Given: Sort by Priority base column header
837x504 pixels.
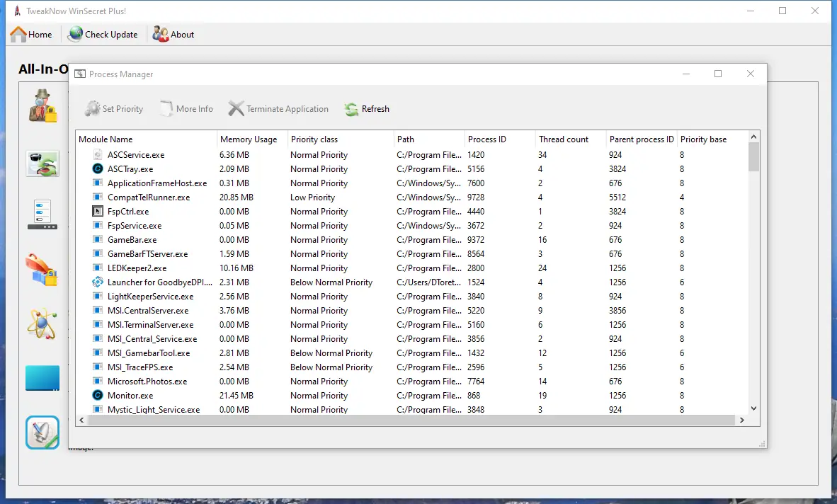Looking at the screenshot, I should (x=712, y=139).
